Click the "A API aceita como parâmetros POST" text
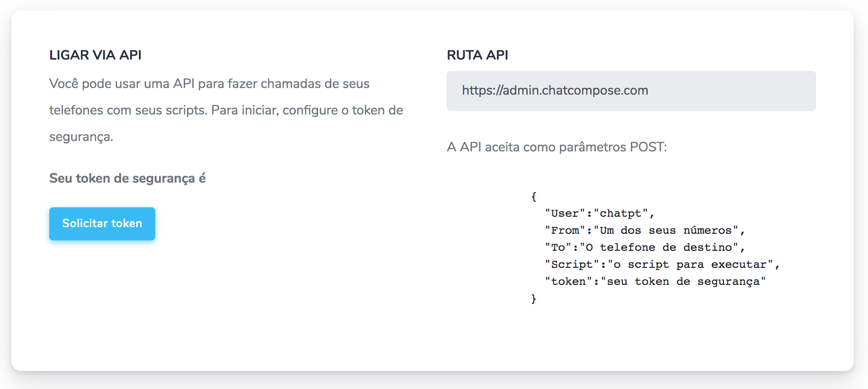 coord(557,147)
